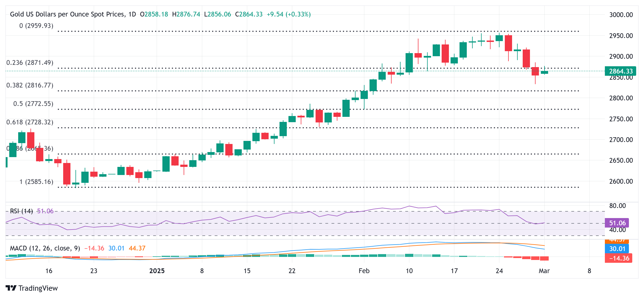Select the 0 (2959.93) Fibonacci level label
The width and height of the screenshot is (644, 298).
(36, 26)
